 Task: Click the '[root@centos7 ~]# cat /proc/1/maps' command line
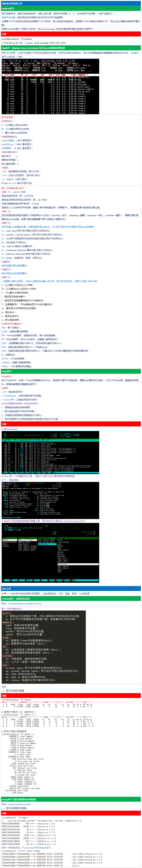tap(21, 851)
